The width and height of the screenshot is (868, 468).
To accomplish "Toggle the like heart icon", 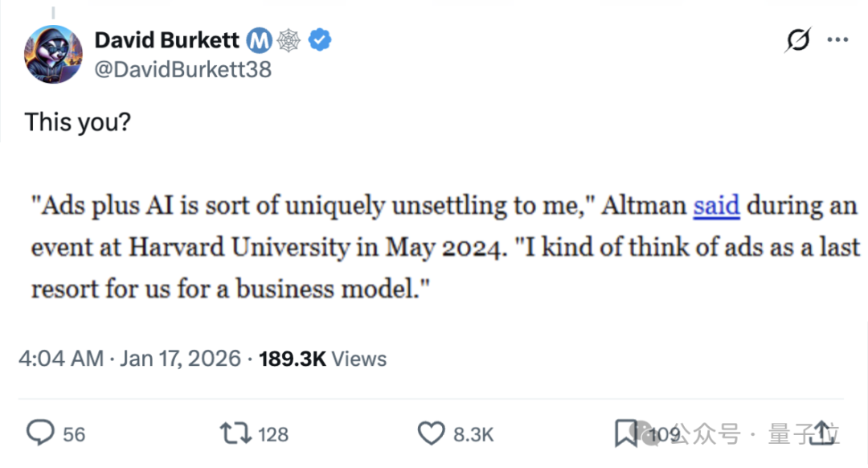I will [x=432, y=433].
